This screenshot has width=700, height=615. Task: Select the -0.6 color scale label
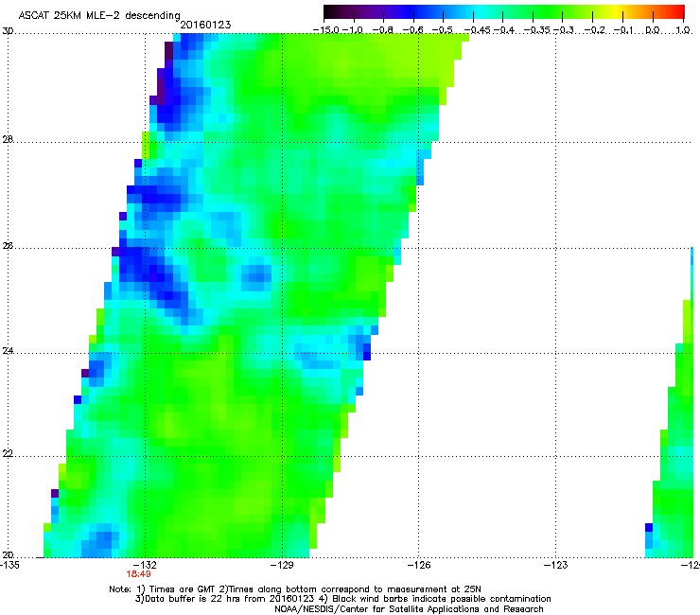coord(413,30)
